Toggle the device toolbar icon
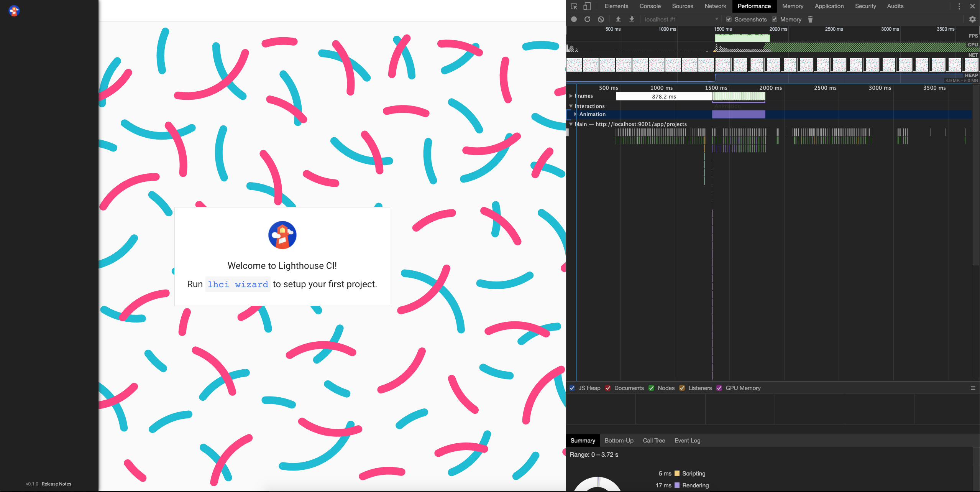This screenshot has width=980, height=492. (587, 6)
